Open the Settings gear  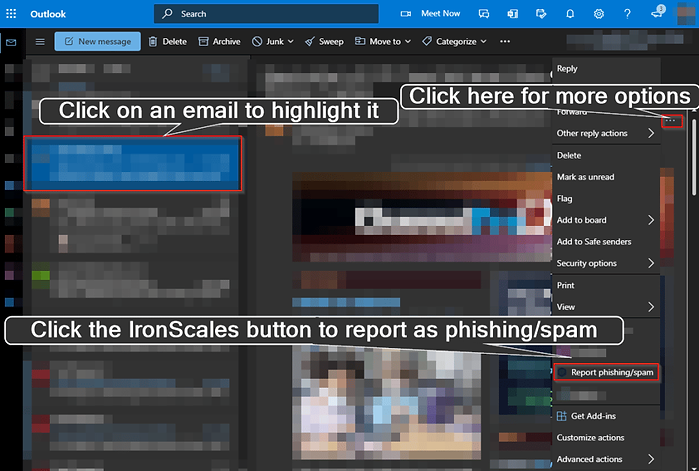[599, 14]
